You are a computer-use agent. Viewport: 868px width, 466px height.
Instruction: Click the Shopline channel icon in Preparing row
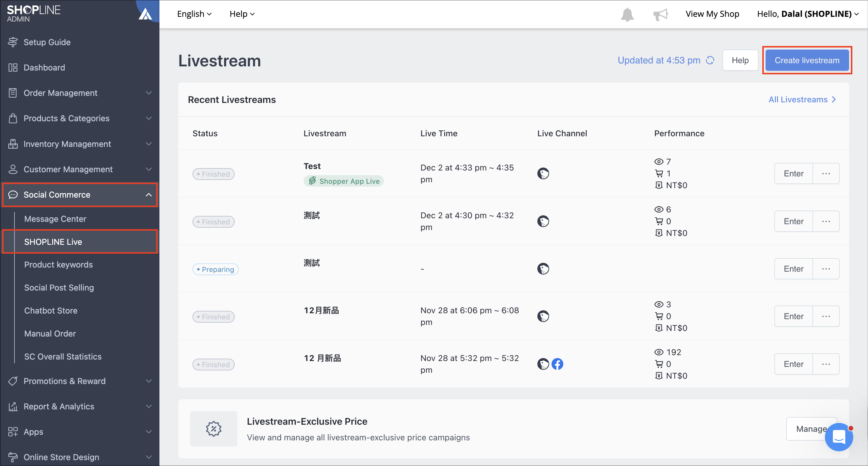tap(543, 269)
